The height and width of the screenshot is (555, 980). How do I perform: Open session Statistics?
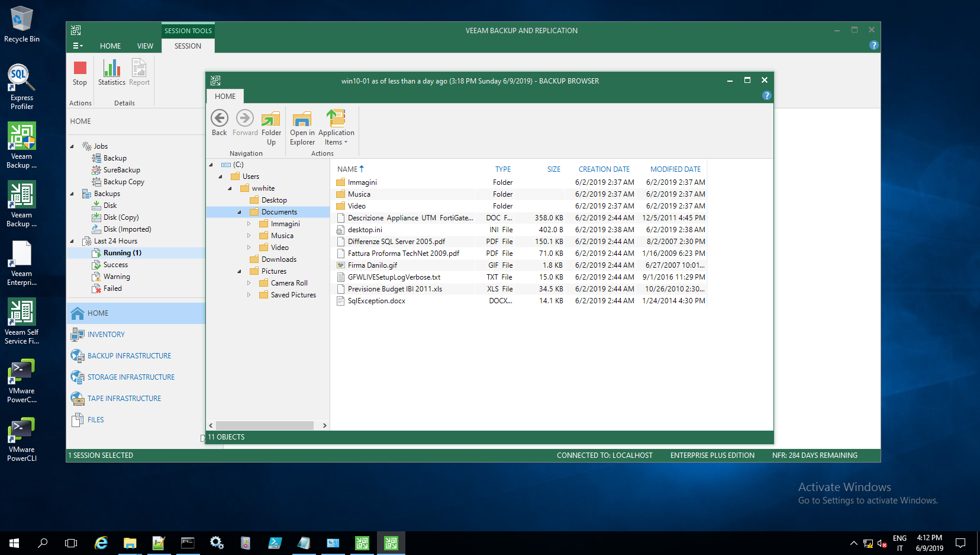[x=112, y=73]
